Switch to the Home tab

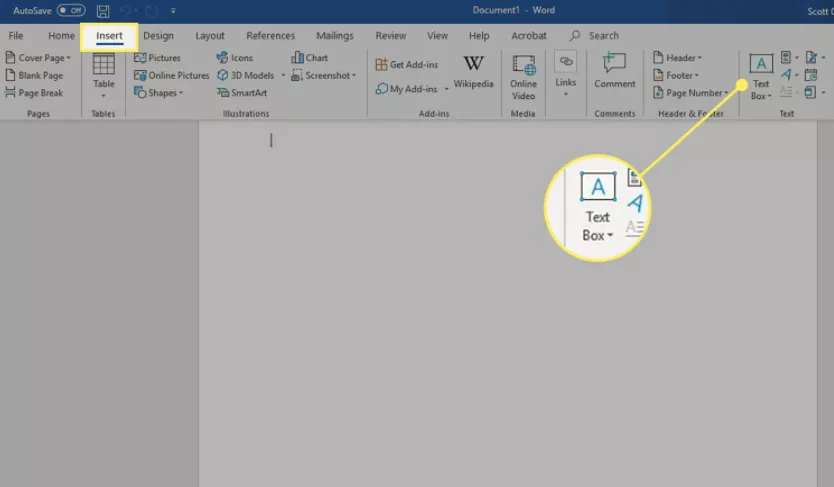[61, 36]
